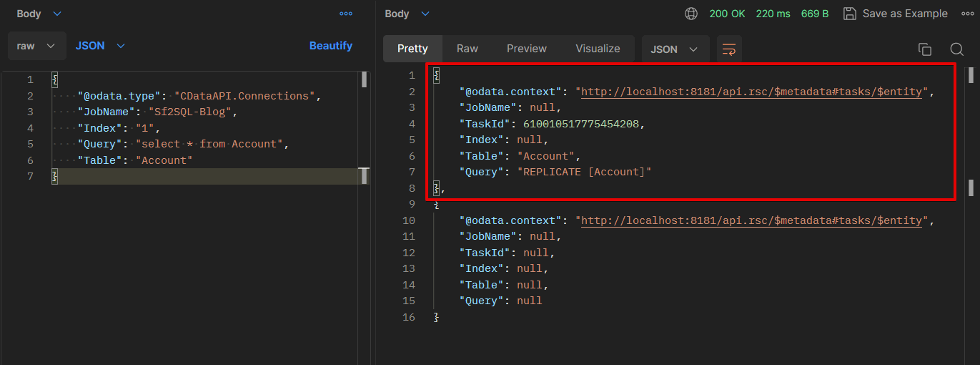Open the first odata.context localhost link
This screenshot has height=365, width=980.
click(x=751, y=92)
